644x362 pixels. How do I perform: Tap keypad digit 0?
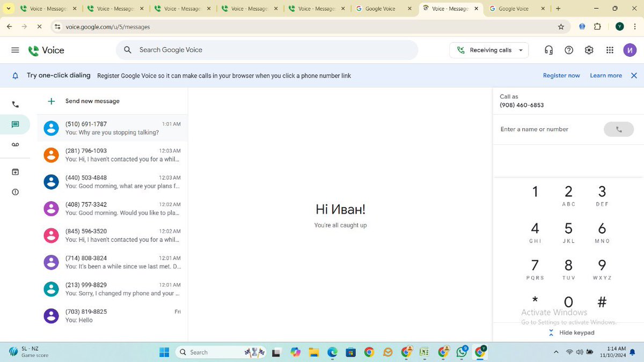(x=569, y=302)
